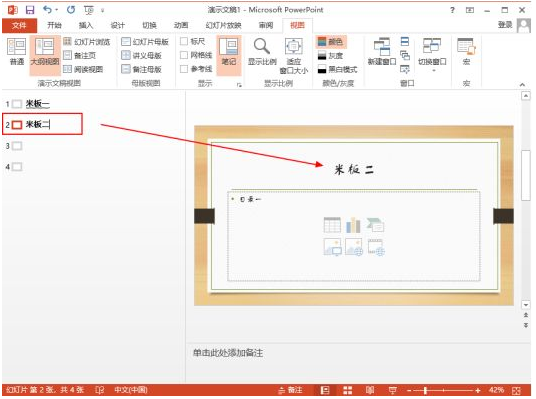
Task: Click the Save icon in quick access toolbar
Action: [x=30, y=10]
